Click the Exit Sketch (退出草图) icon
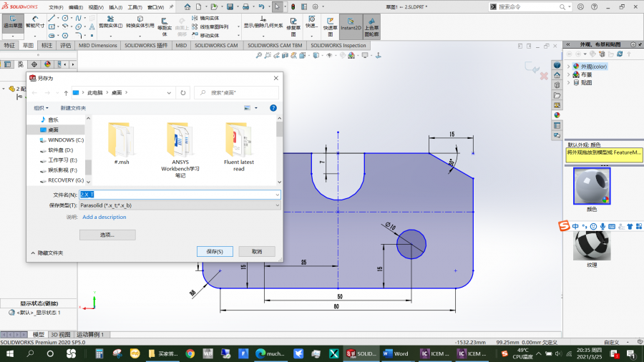644x362 pixels. point(12,21)
